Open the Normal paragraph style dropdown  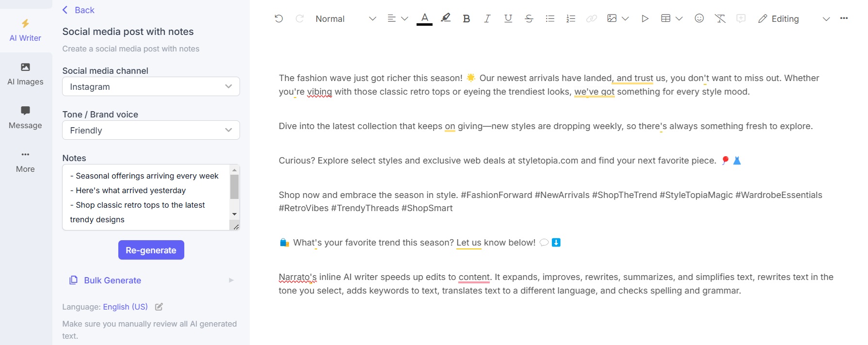(345, 18)
